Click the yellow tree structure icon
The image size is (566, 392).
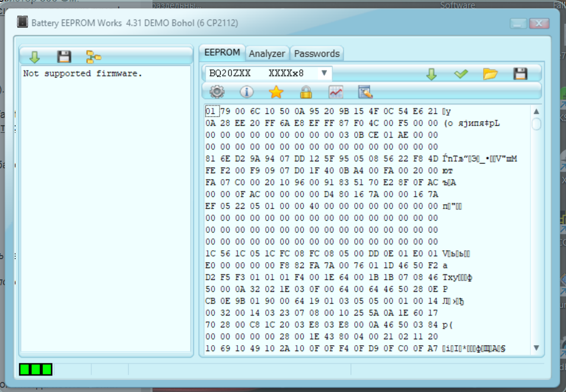click(x=94, y=57)
